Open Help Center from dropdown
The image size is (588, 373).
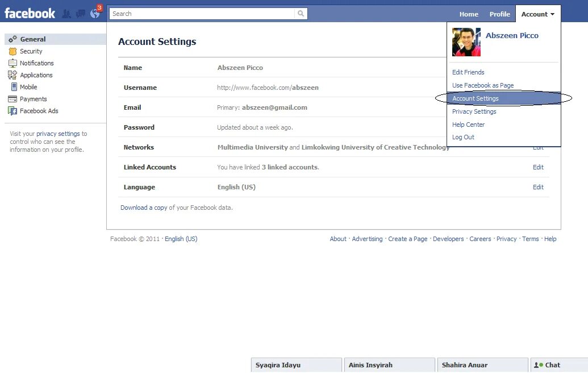(468, 124)
